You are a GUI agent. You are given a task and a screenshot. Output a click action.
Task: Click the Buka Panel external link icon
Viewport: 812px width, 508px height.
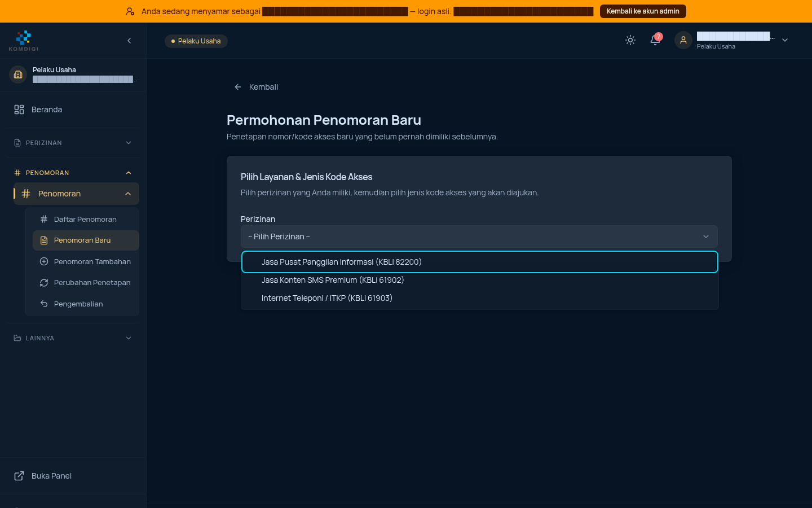point(19,476)
